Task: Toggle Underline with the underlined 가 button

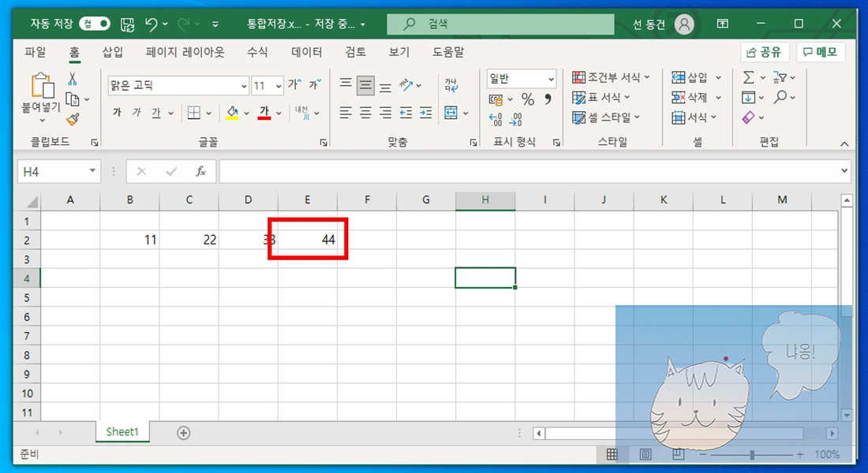Action: click(x=156, y=113)
